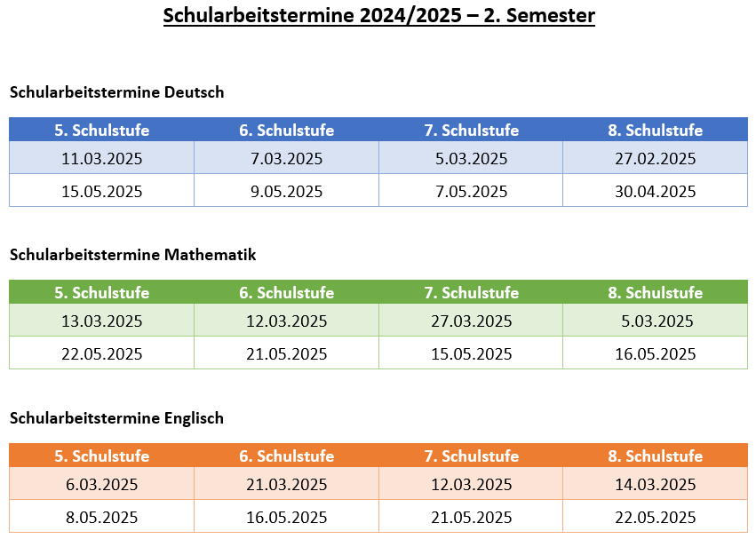Select the Schularbeitstermine Deutsch heading
Image resolution: width=756 pixels, height=539 pixels.
click(116, 92)
